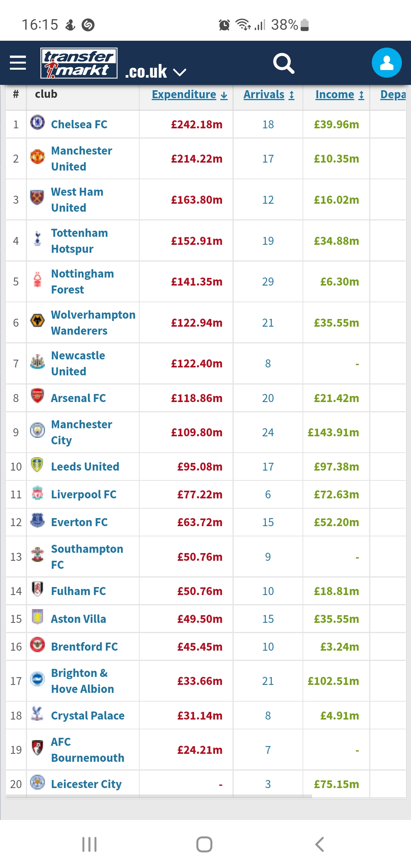View Manchester City's £143.91m income
This screenshot has width=411, height=868.
[x=333, y=432]
